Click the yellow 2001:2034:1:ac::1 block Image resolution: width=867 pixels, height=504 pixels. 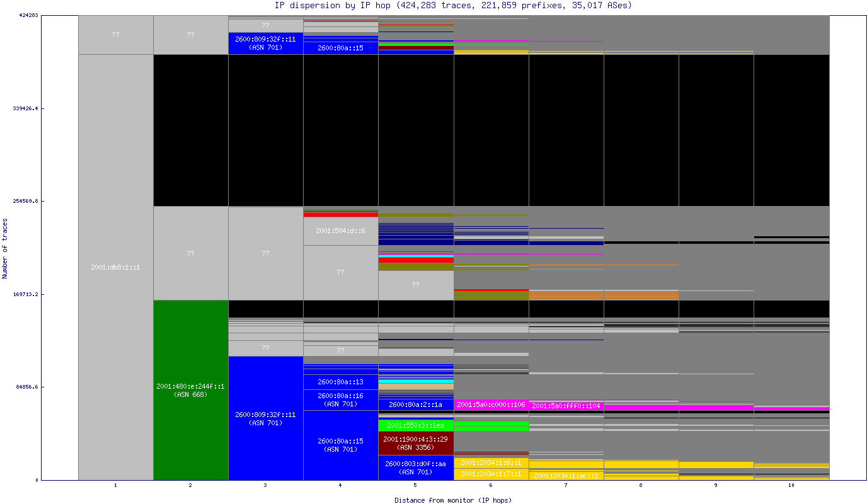pos(566,476)
